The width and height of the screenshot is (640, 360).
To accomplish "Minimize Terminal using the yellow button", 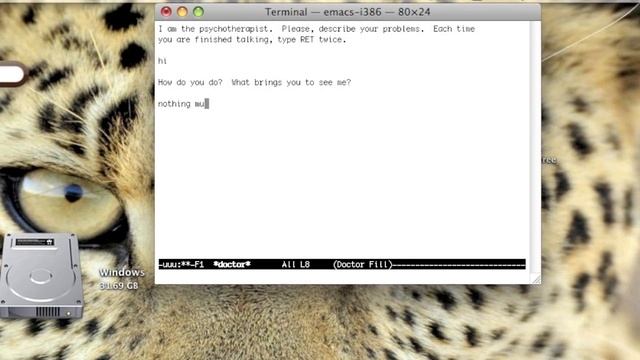I will [182, 12].
